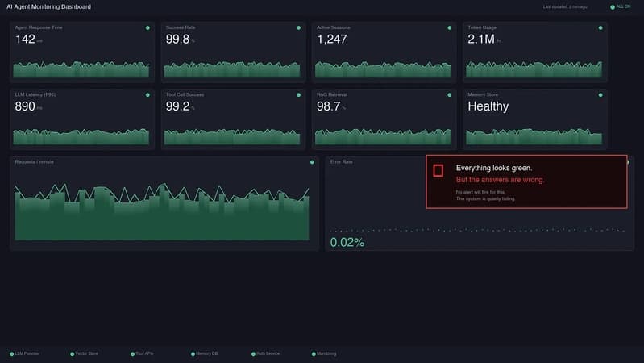The height and width of the screenshot is (363, 644).
Task: Click the Success Rate card status dot
Action: pyautogui.click(x=298, y=28)
